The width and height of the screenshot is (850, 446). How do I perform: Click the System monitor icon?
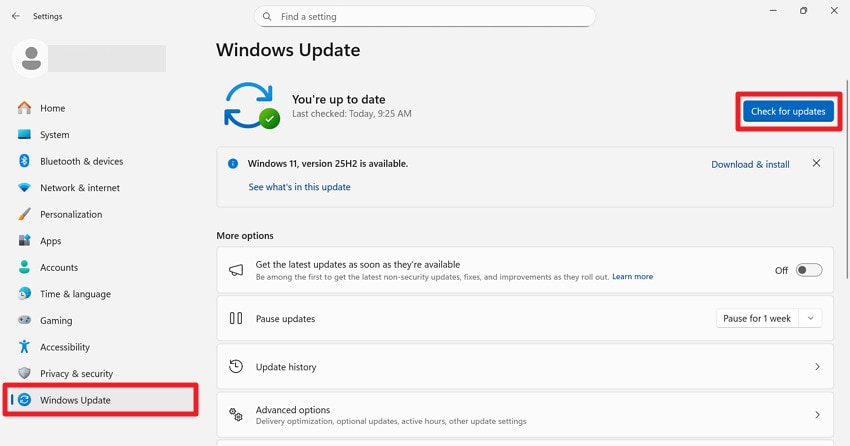(x=24, y=134)
